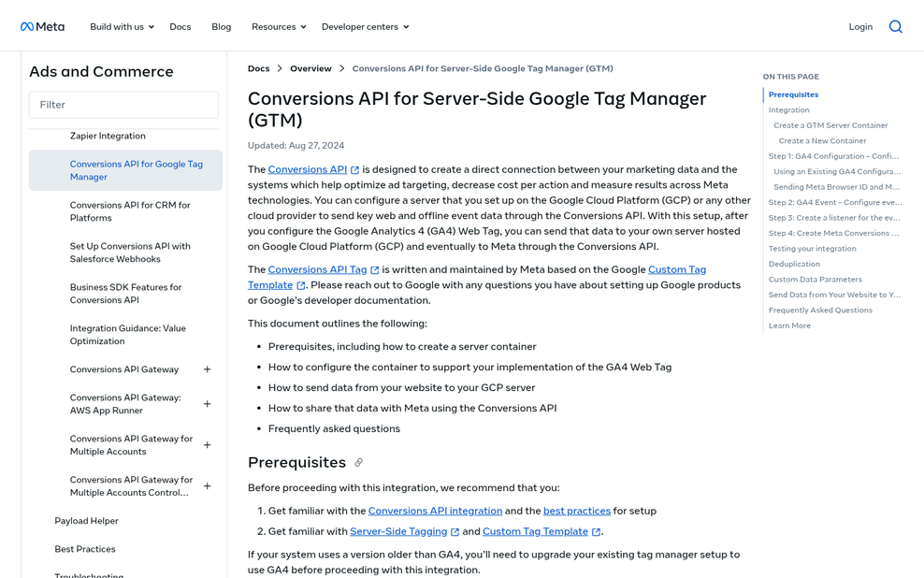Jump to Step 1: GA4 Configuration

(834, 156)
